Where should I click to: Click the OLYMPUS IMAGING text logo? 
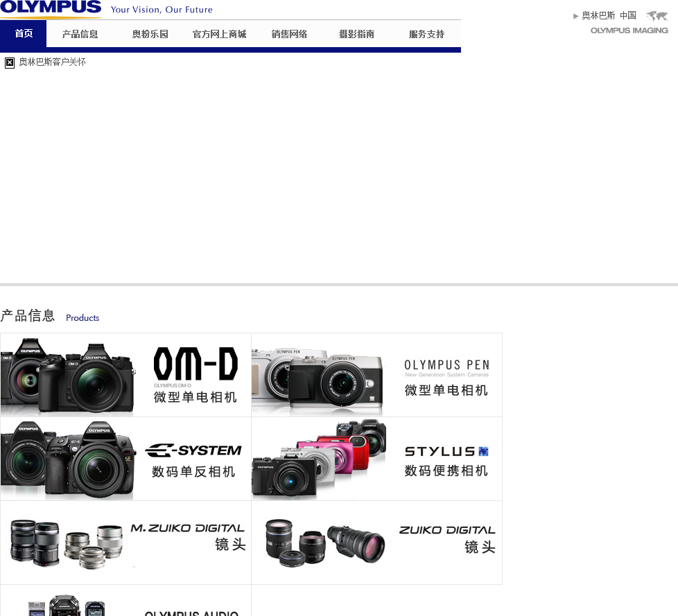(629, 30)
